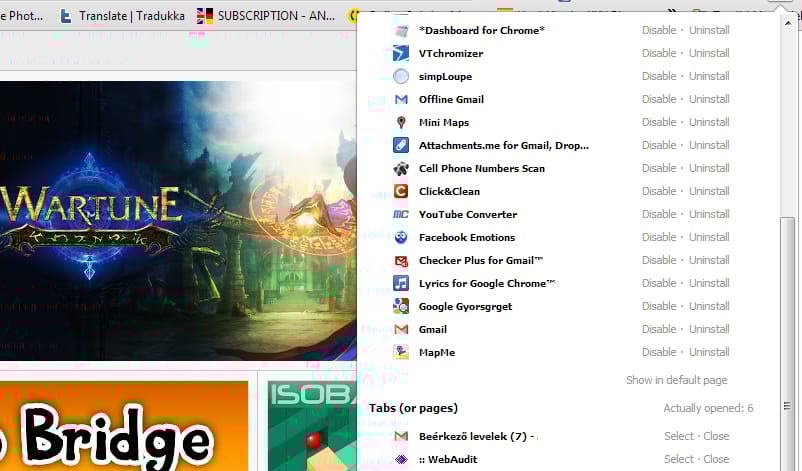Open the Phot... bookmark in bookmarks bar
This screenshot has height=471, width=802.
tap(21, 16)
